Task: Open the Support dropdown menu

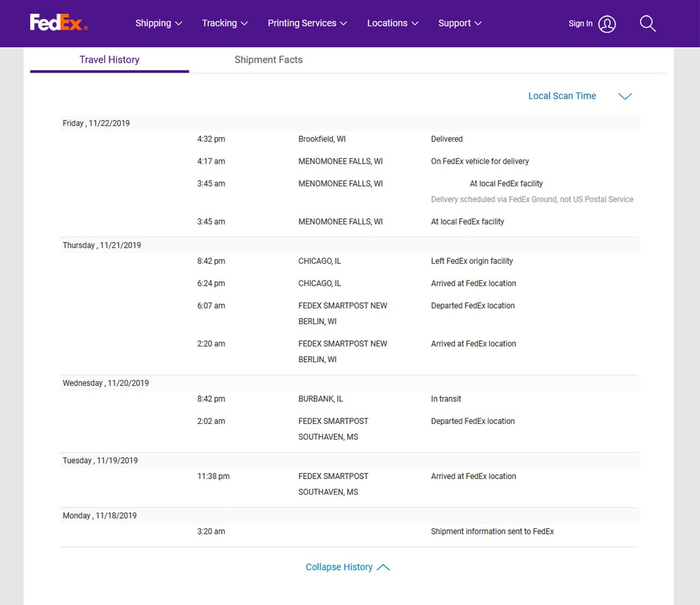Action: [460, 23]
